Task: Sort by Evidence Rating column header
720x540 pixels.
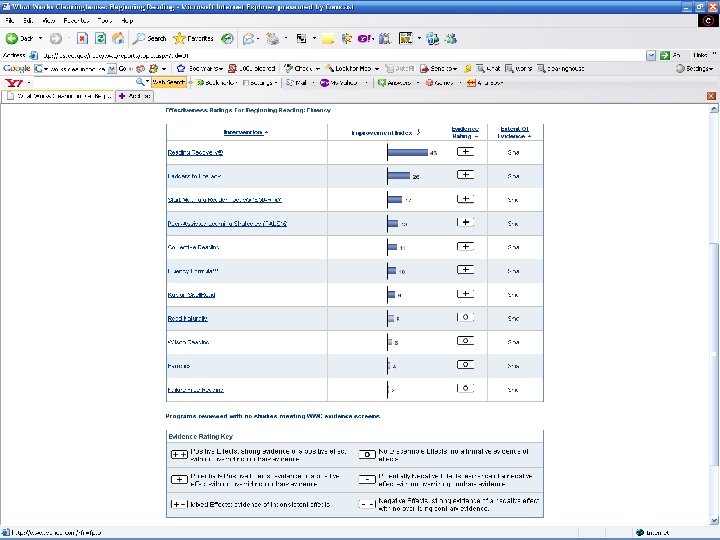Action: coord(465,132)
